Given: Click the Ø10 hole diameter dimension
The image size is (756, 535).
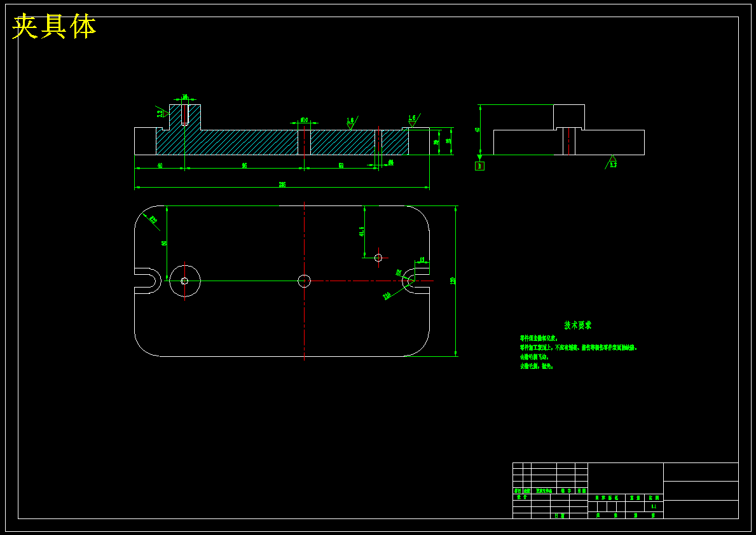Looking at the screenshot, I should pos(304,120).
